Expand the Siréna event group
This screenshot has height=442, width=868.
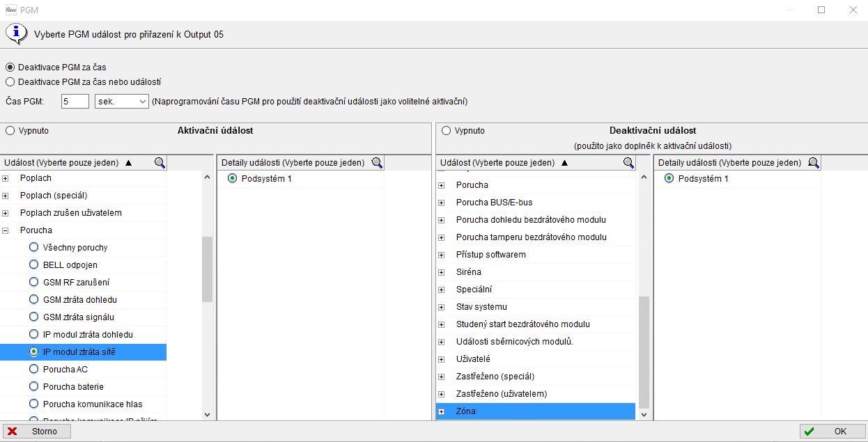click(x=441, y=272)
